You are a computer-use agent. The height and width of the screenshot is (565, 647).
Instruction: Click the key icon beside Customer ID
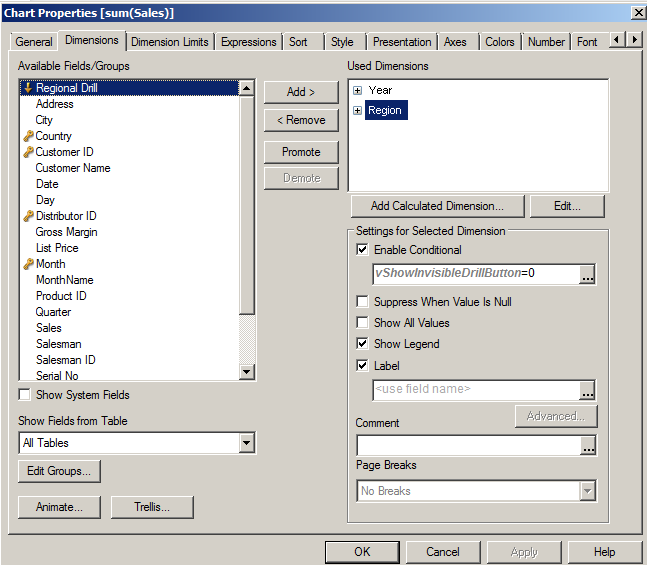pyautogui.click(x=28, y=152)
